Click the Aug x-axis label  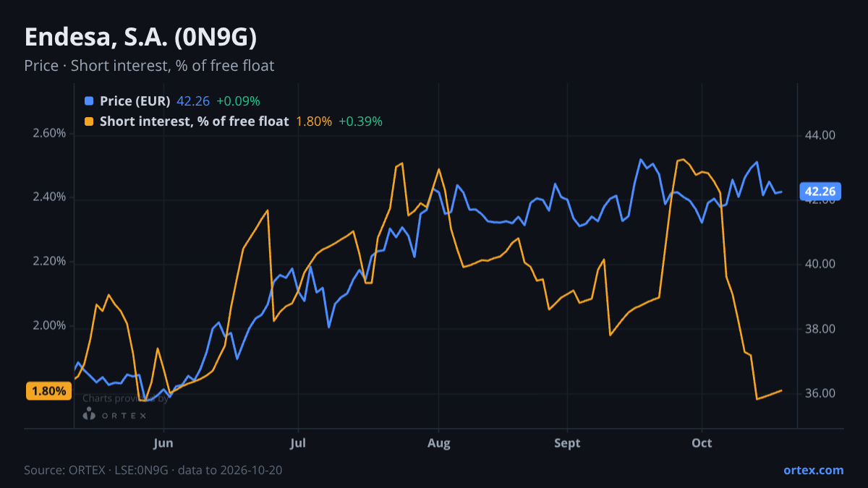coord(438,443)
